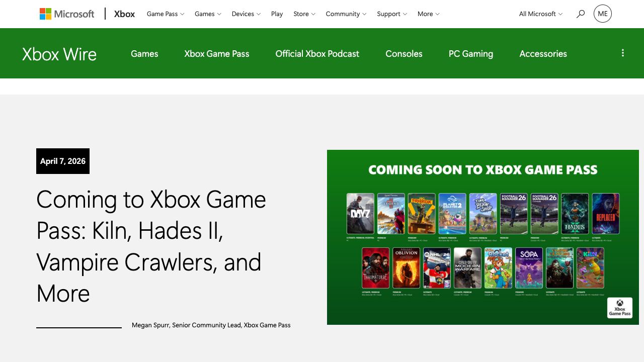Screen dimensions: 644x362
Task: Expand the Games dropdown in top navigation
Action: click(208, 14)
